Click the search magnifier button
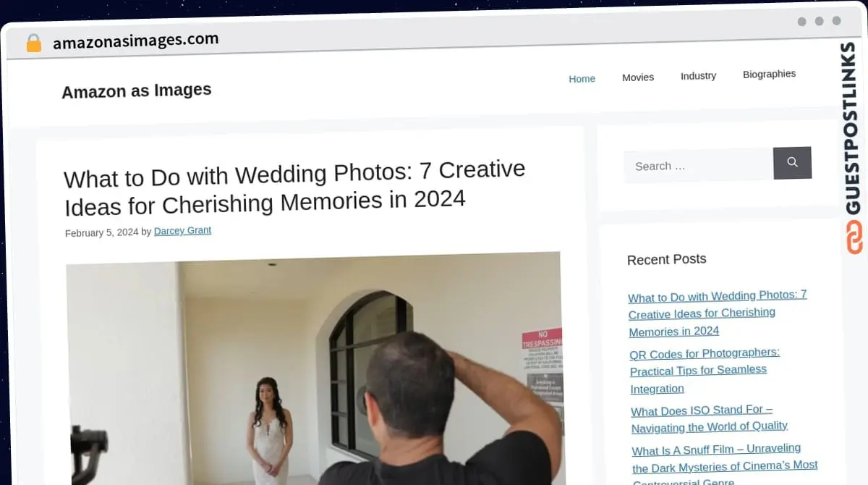This screenshot has height=485, width=868. 792,163
